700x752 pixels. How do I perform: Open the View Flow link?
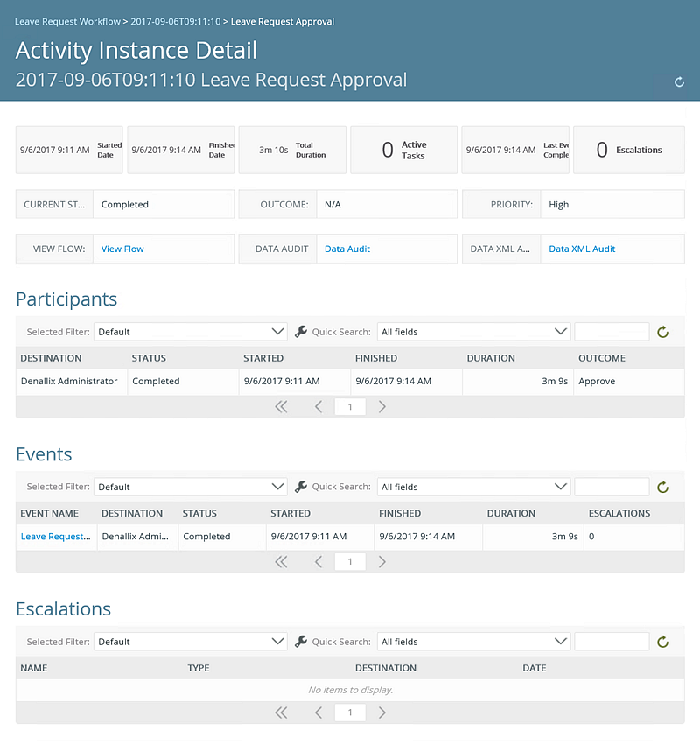tap(122, 249)
